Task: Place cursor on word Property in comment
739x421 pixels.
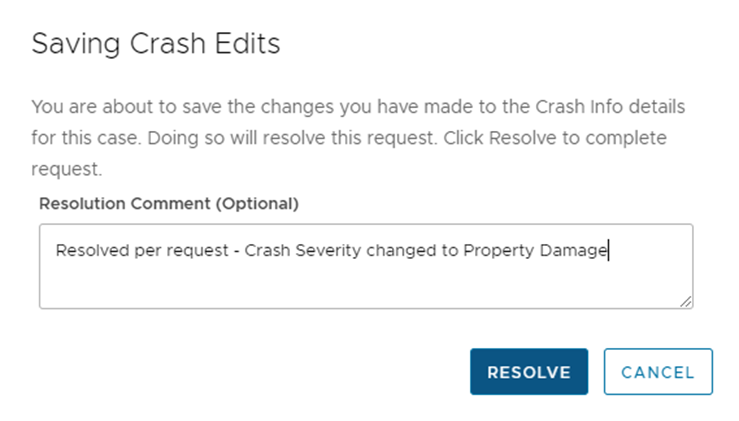Action: point(499,250)
